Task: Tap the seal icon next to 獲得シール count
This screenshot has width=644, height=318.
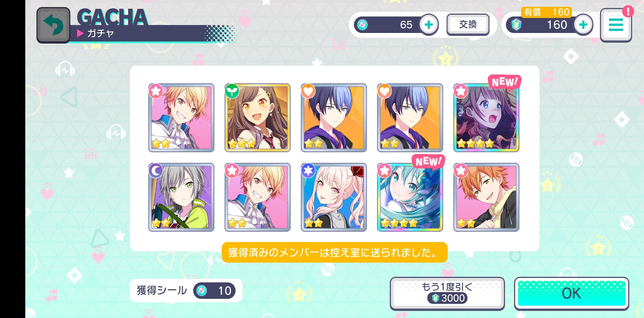Action: [202, 291]
